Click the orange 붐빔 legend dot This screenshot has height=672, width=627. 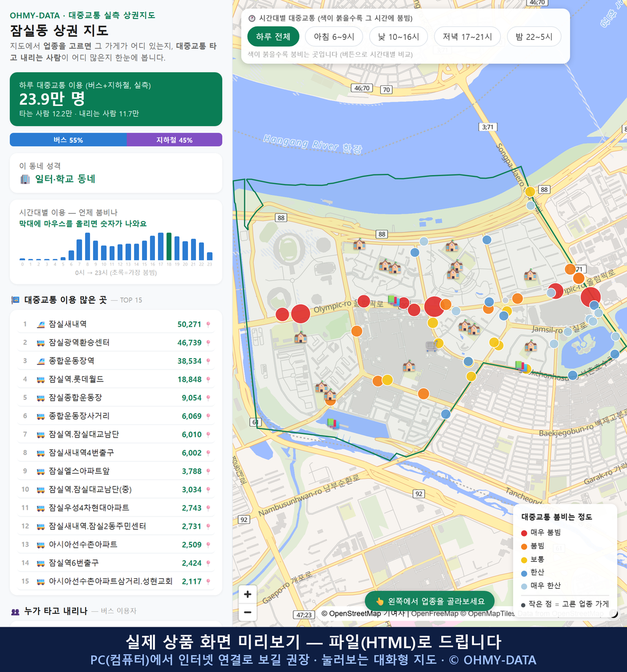pos(524,547)
